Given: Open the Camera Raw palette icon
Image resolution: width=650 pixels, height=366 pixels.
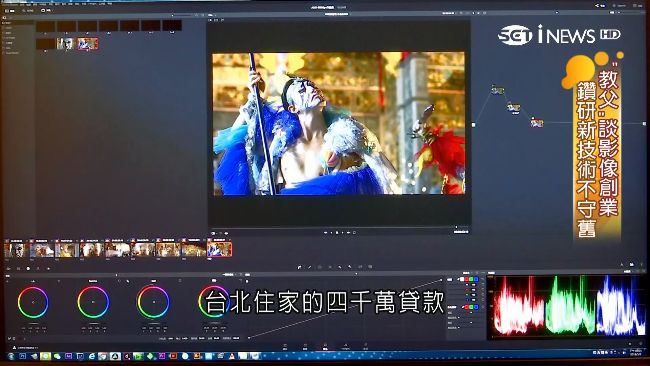Looking at the screenshot, I should [8, 269].
